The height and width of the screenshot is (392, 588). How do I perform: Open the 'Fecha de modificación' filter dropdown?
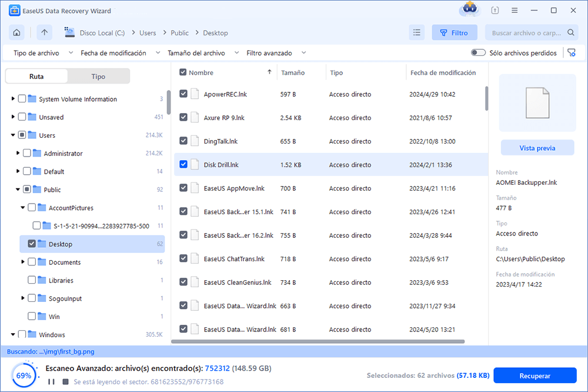pos(121,53)
